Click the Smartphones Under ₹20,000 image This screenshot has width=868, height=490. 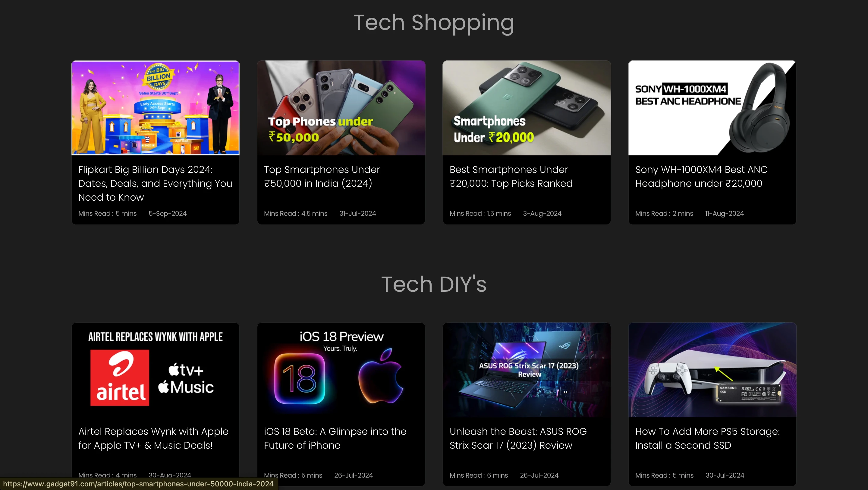(x=527, y=108)
